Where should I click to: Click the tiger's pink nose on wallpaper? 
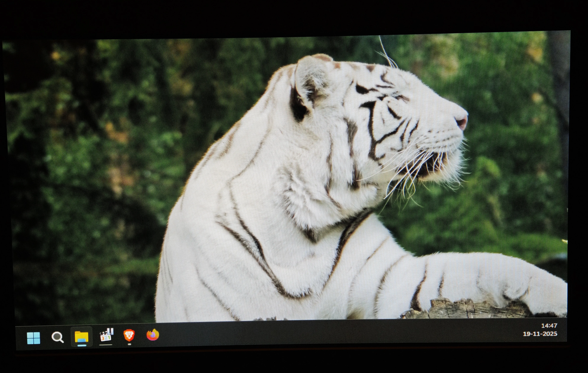click(x=461, y=121)
